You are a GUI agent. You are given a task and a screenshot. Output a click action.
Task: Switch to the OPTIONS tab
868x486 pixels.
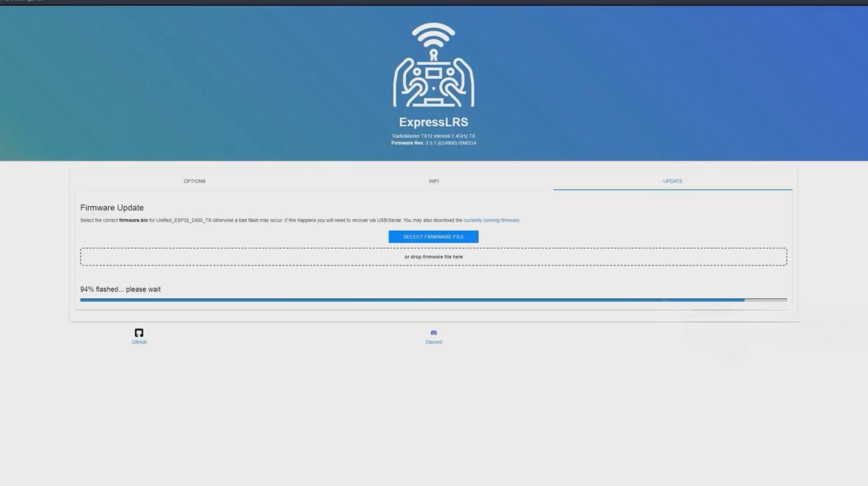[194, 181]
